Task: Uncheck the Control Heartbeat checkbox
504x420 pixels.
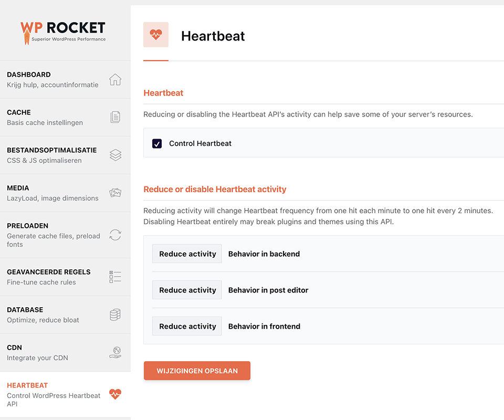Action: [x=157, y=143]
